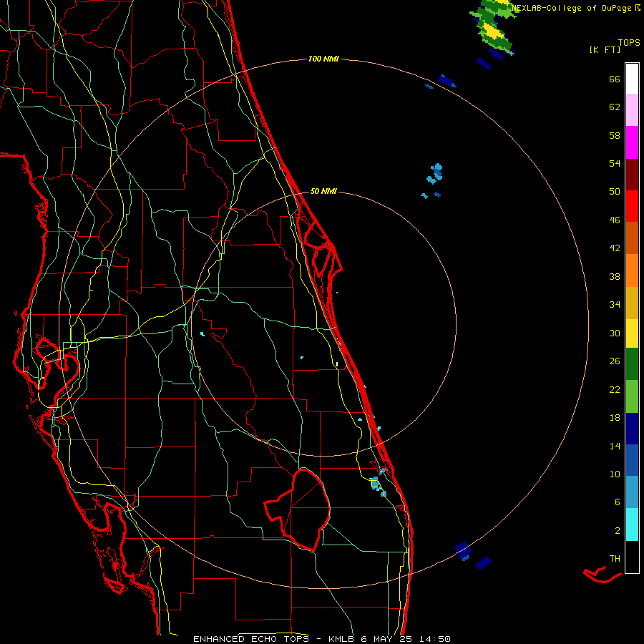Click the legend value "18"
This screenshot has width=644, height=644.
coord(615,418)
